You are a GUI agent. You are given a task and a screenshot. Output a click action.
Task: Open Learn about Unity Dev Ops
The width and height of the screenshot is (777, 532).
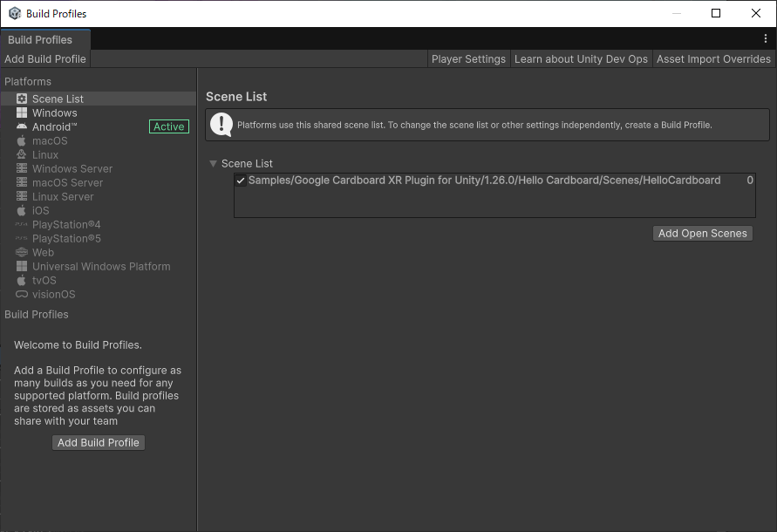[581, 59]
